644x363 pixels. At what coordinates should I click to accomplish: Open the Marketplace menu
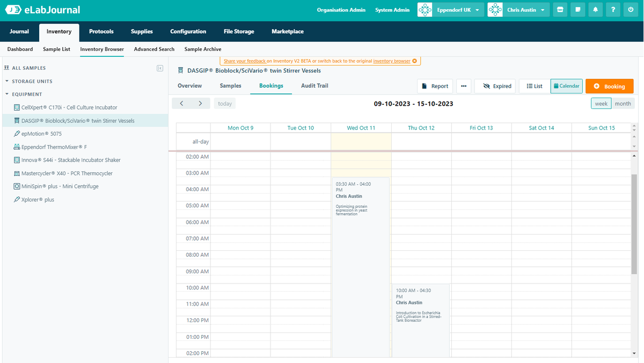288,32
